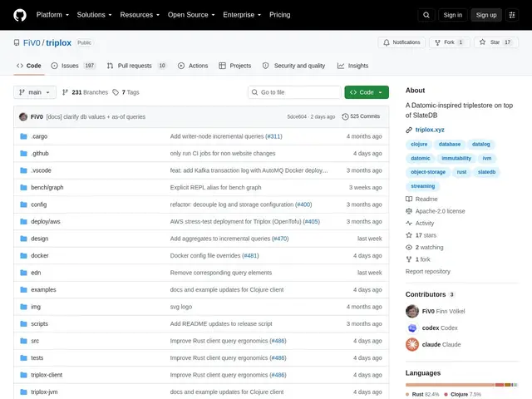Click the src folder icon
The height and width of the screenshot is (399, 532).
click(23, 341)
